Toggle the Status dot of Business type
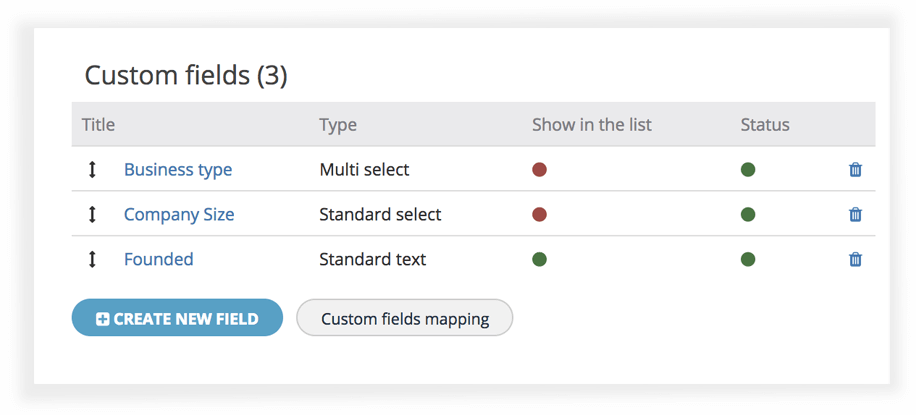Viewport: 916px width, 415px height. coord(748,170)
